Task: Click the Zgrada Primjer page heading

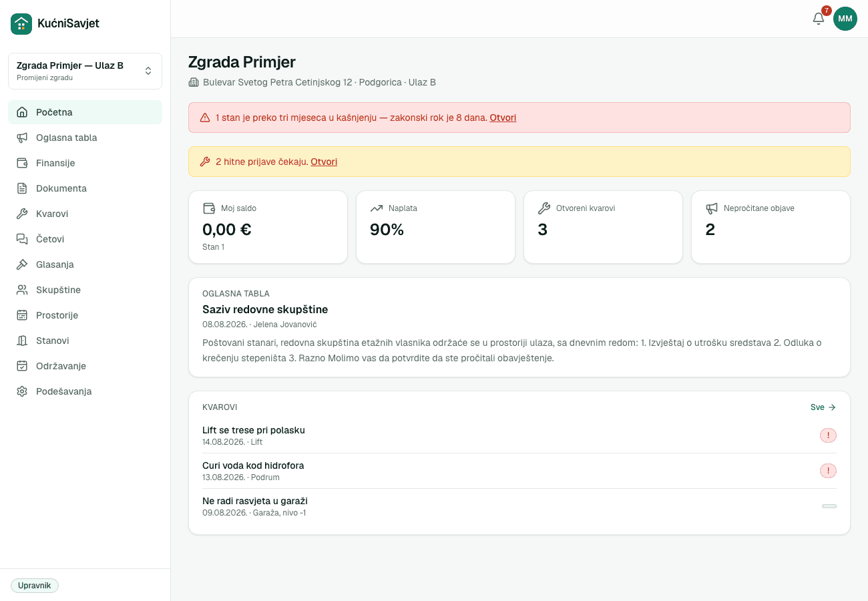Action: click(242, 62)
